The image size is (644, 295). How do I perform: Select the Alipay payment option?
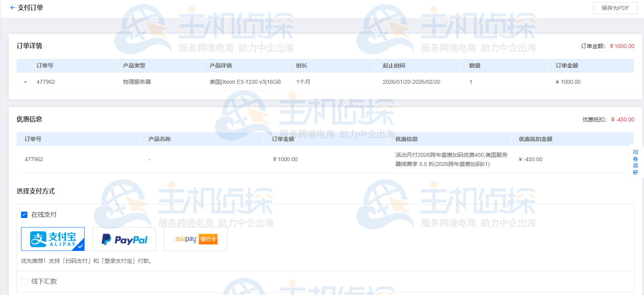coord(53,239)
